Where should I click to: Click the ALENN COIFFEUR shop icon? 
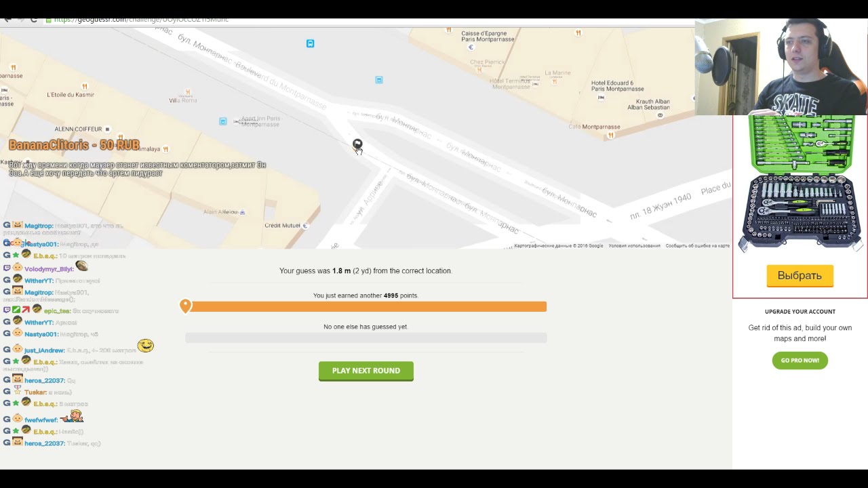(107, 129)
